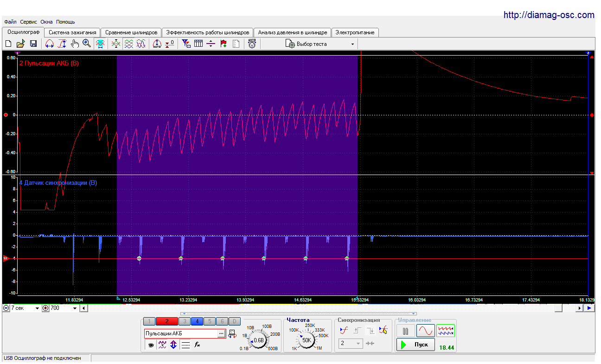The width and height of the screenshot is (601, 364).
Task: Click the zero level alignment icon
Action: pyautogui.click(x=170, y=44)
